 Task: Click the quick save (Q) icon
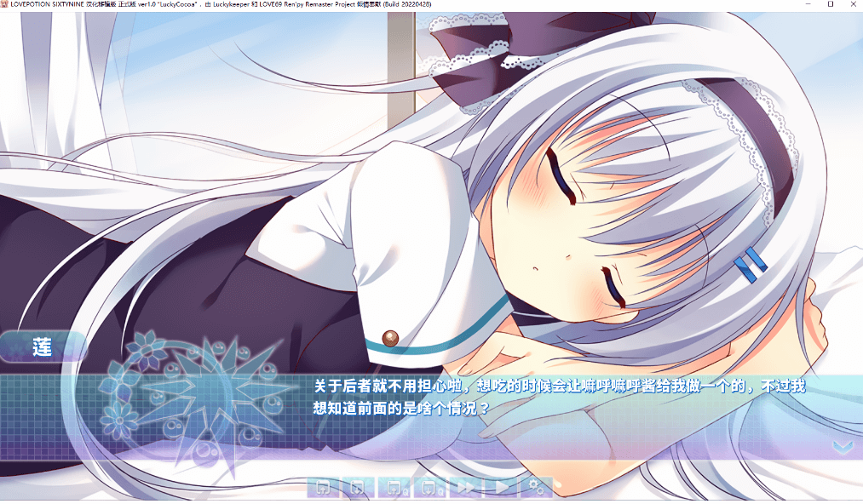point(394,487)
